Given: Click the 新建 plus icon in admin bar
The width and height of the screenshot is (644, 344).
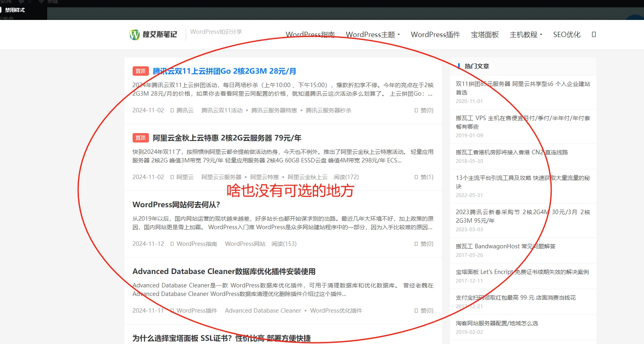Looking at the screenshot, I should [41, 2].
